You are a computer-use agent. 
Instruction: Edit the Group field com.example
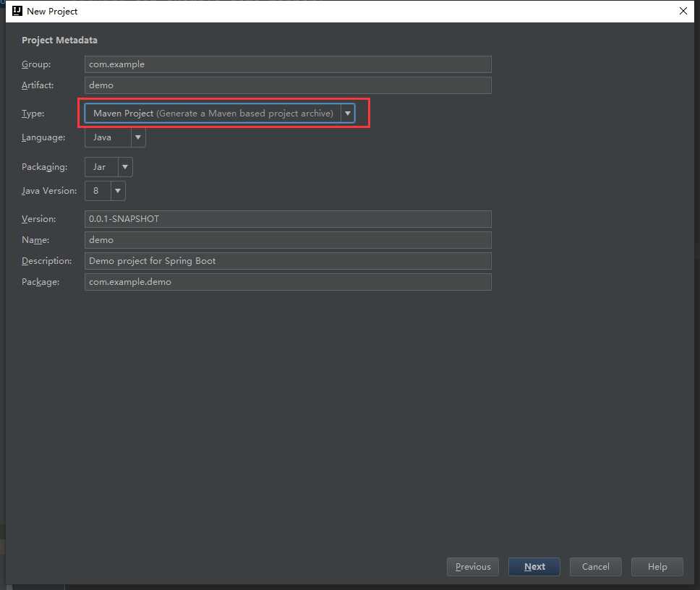pyautogui.click(x=288, y=64)
